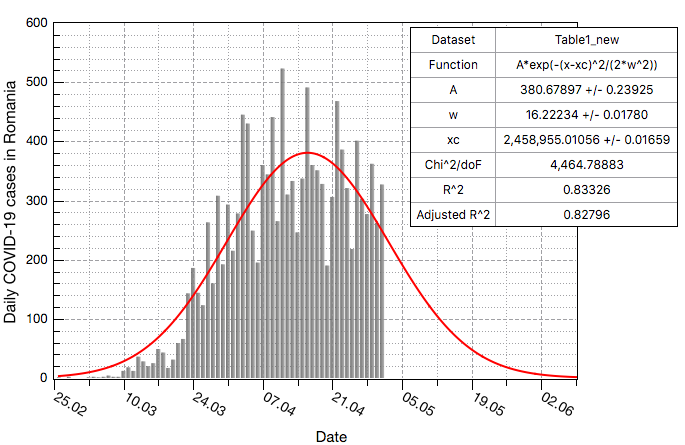Click the 'Dataset' label cell in table

[x=453, y=40]
